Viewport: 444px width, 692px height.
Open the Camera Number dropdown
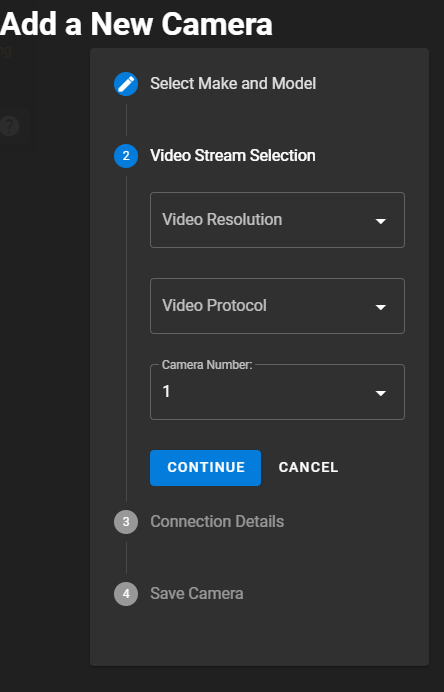277,392
